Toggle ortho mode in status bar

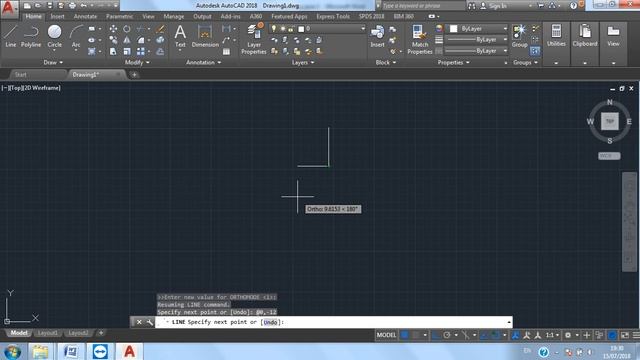(436, 335)
